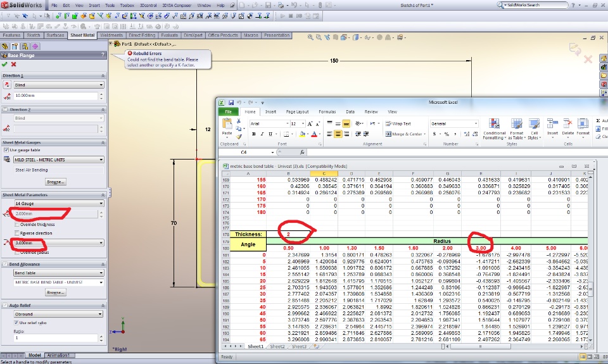Uncheck Use relief ratio checkbox
Viewport: 608px width, 364px height.
(x=16, y=322)
